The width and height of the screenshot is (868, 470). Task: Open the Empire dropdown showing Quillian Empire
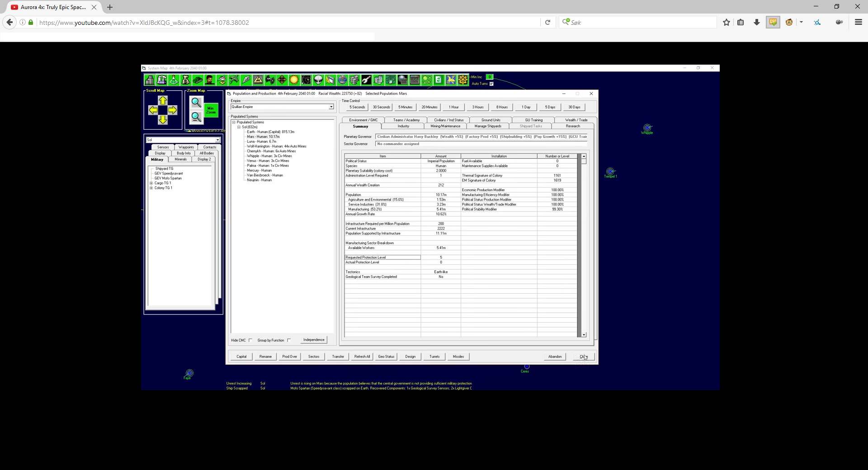coord(282,107)
